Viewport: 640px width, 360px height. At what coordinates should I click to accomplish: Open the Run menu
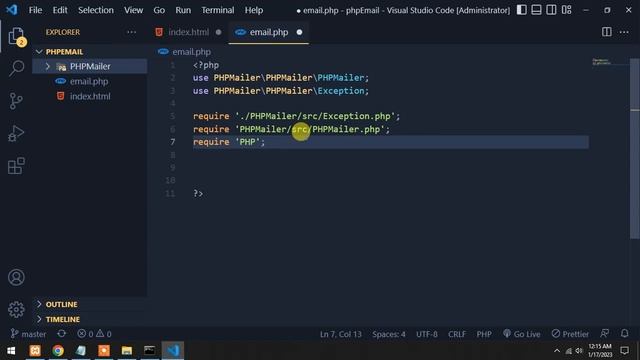pyautogui.click(x=183, y=10)
